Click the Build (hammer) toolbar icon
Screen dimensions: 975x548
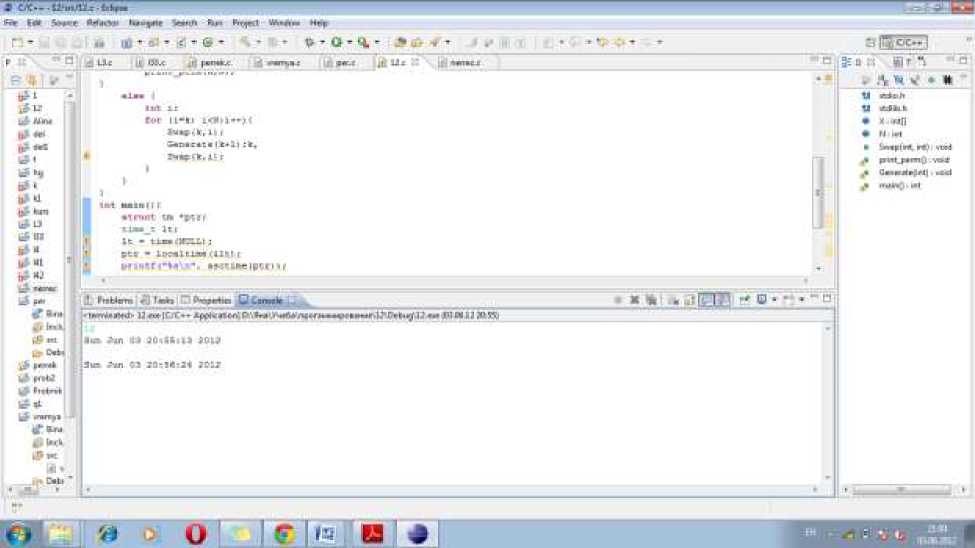pos(246,42)
